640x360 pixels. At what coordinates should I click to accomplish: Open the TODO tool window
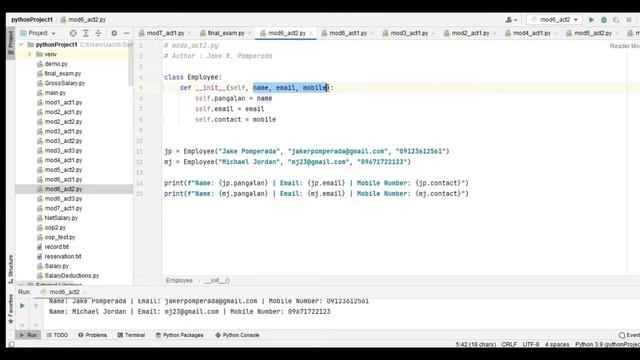click(x=57, y=335)
